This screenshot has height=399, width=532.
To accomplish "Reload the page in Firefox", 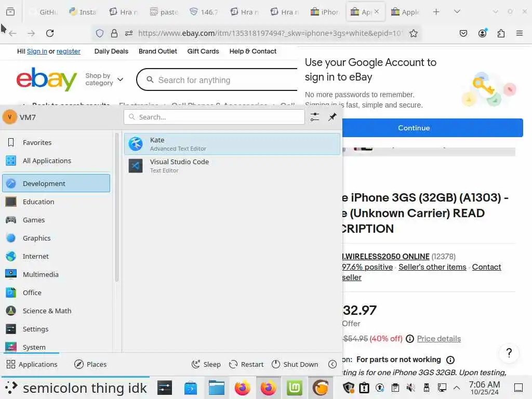I will (50, 33).
